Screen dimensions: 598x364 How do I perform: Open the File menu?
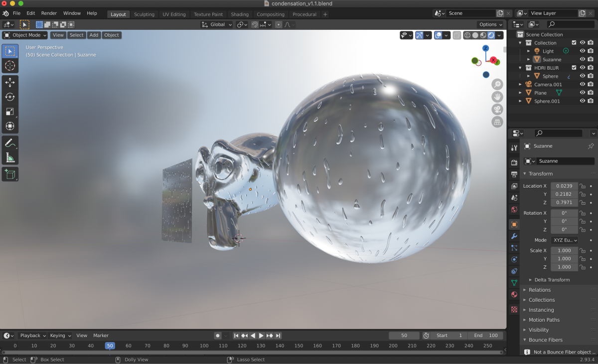click(x=16, y=13)
